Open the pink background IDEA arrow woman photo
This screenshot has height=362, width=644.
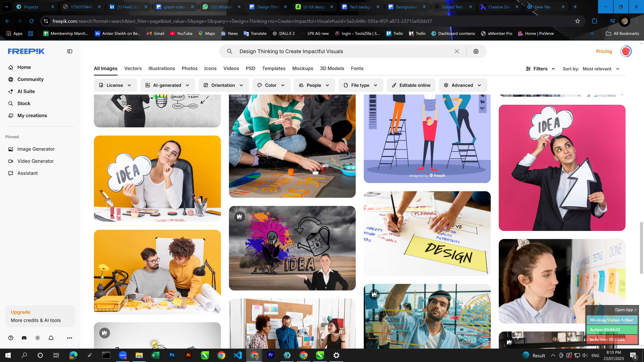pyautogui.click(x=562, y=168)
